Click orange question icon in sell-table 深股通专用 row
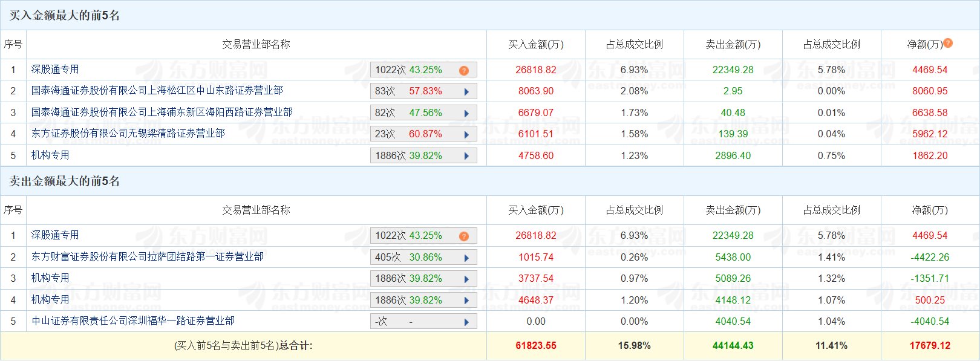Image resolution: width=980 pixels, height=361 pixels. pyautogui.click(x=464, y=236)
